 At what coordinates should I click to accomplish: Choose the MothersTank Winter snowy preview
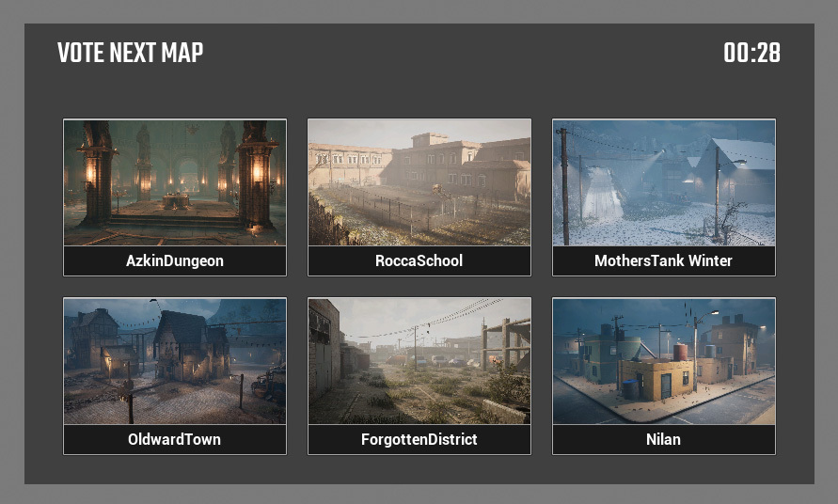(663, 182)
